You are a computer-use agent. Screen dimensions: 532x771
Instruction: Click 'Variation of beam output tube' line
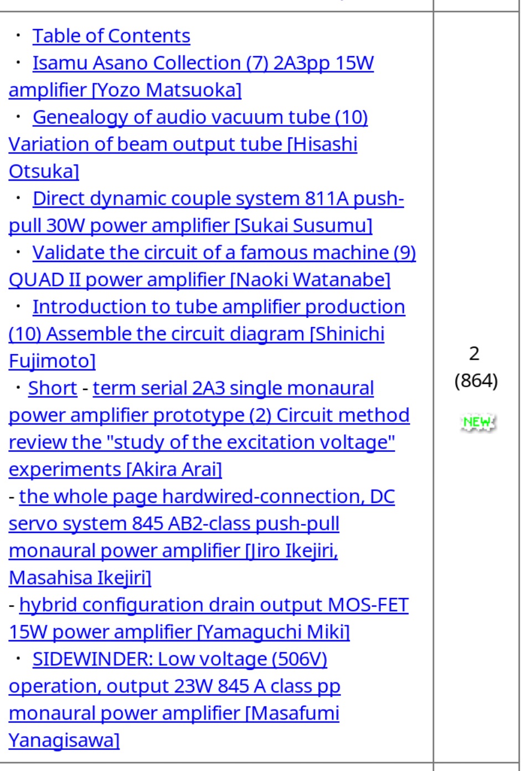183,145
